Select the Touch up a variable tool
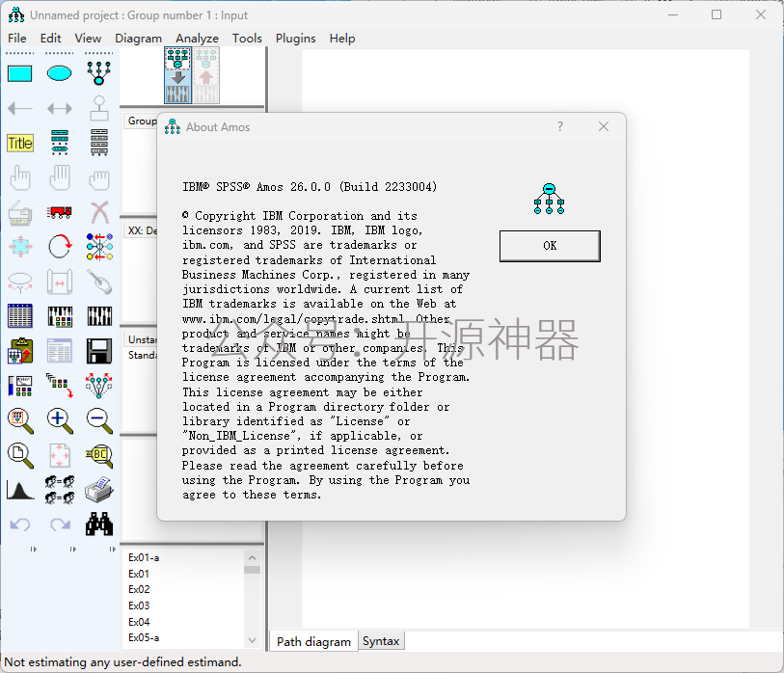Viewport: 784px width, 673px height. pyautogui.click(x=99, y=282)
